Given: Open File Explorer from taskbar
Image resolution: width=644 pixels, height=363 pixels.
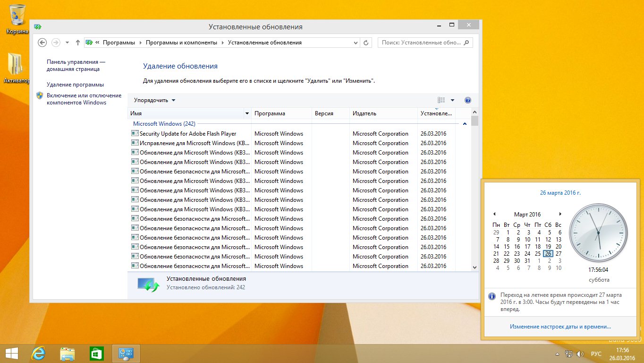Looking at the screenshot, I should pyautogui.click(x=68, y=354).
